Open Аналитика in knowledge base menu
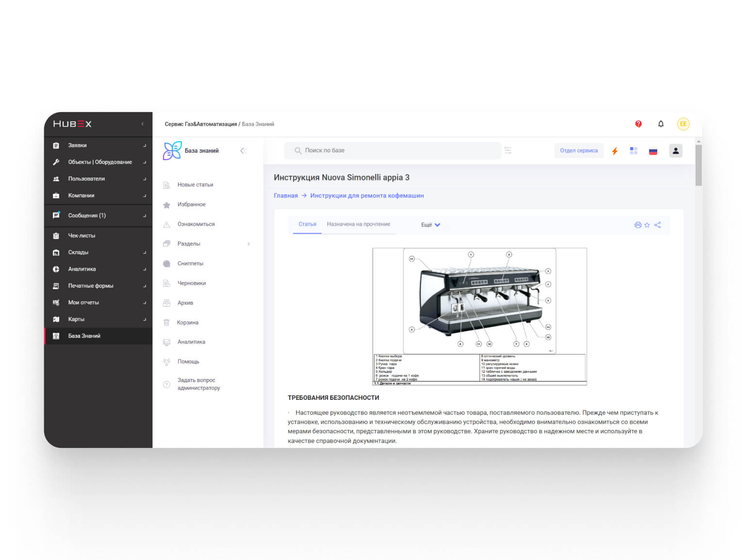 (191, 342)
